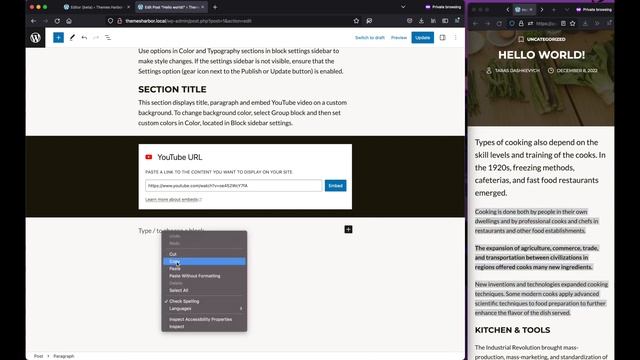Open the WordPress logo menu in editor
Screen dimensions: 640x360
point(36,38)
